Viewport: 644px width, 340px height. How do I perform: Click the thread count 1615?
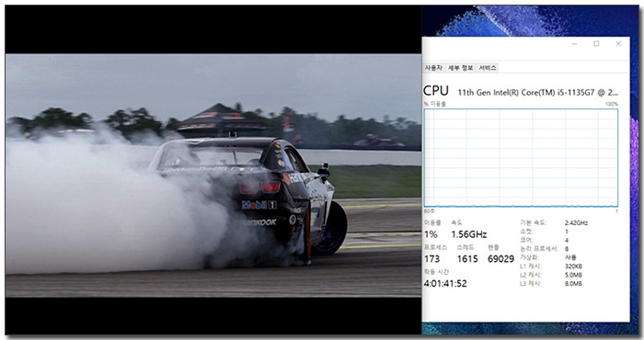coord(467,259)
